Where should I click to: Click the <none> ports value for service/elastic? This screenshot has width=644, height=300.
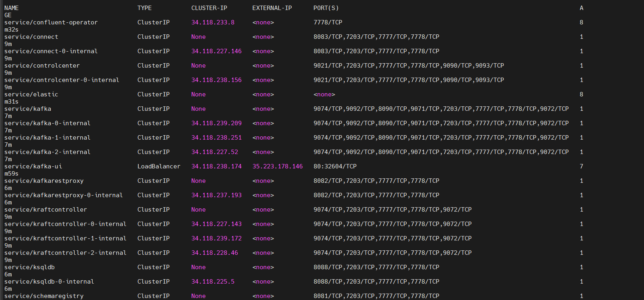324,94
